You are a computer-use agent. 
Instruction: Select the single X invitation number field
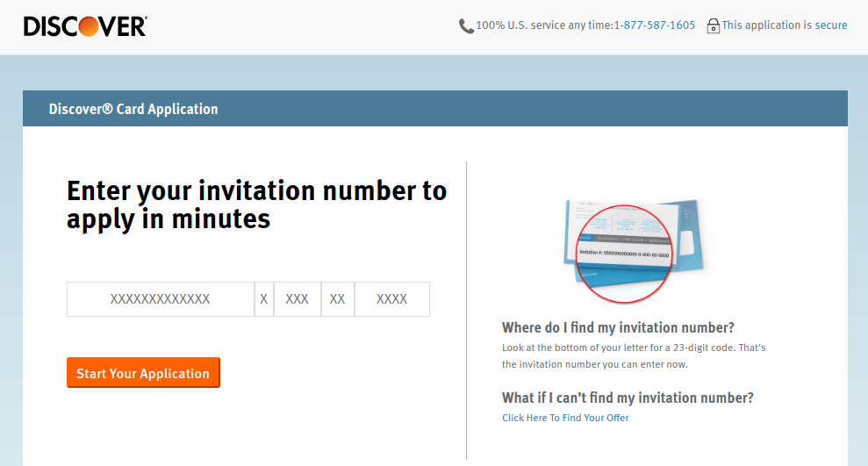coord(263,299)
